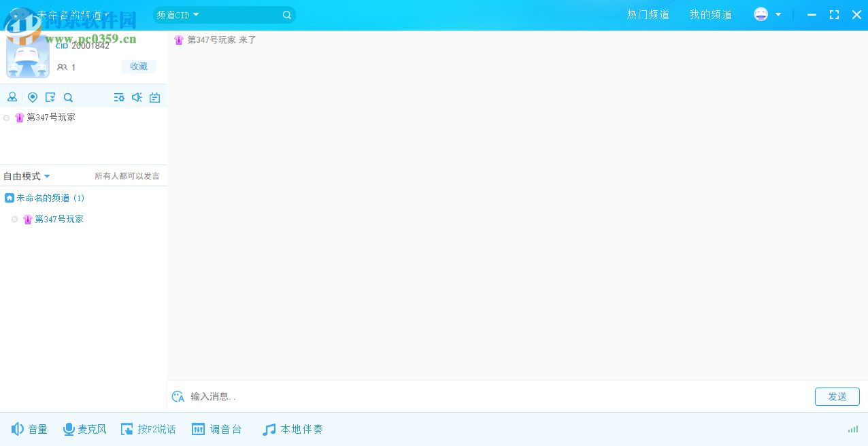
Task: Open 调音台 mixer panel
Action: tap(217, 429)
